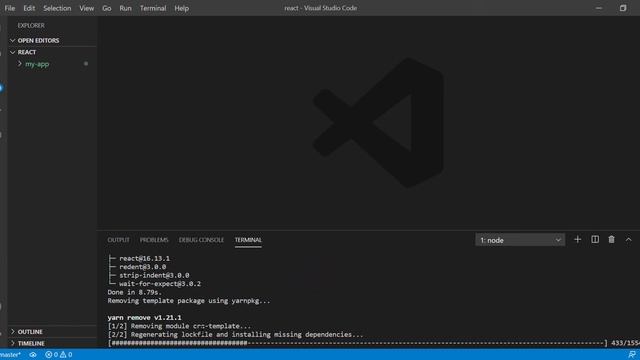Open the Edit menu

click(29, 8)
